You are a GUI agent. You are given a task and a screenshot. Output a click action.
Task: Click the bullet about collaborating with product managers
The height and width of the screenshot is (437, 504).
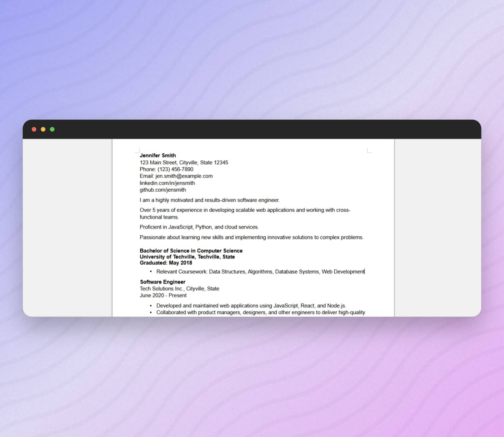260,312
